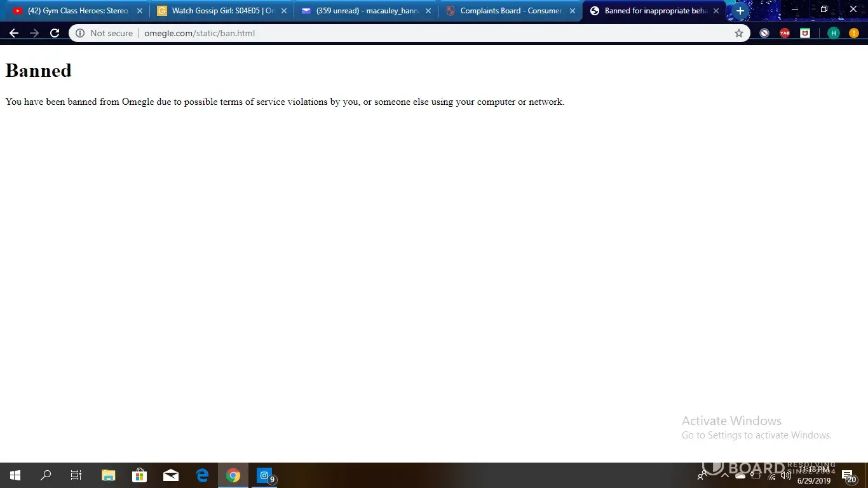
Task: Go back to the previous page
Action: [14, 33]
